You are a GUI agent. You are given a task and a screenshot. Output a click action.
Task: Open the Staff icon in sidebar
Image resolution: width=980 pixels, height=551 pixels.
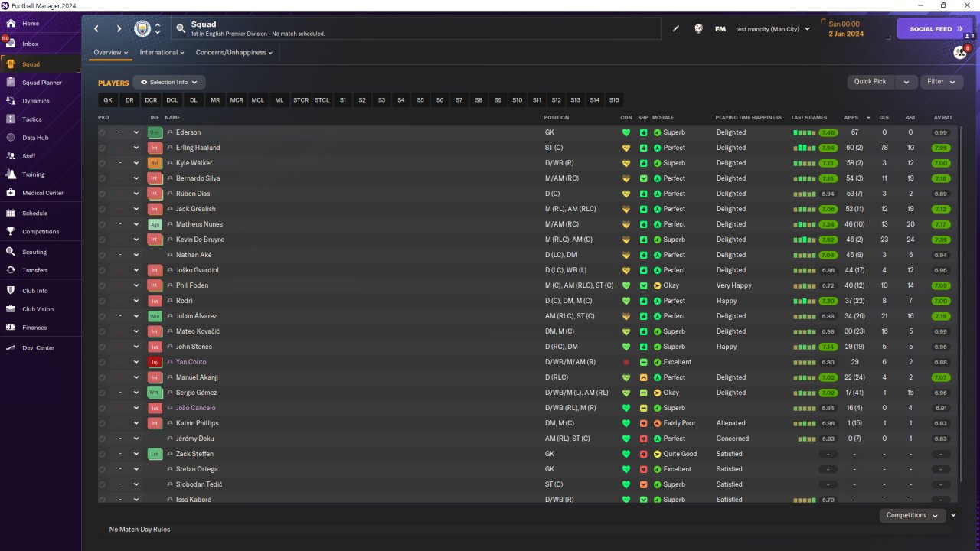(x=11, y=156)
